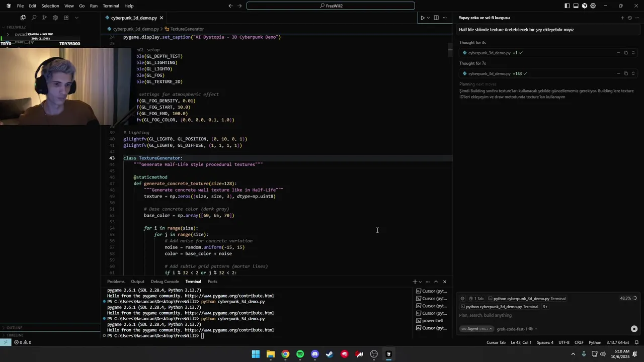Open run options dropdown arrow
This screenshot has height=362, width=644.
pos(428,18)
